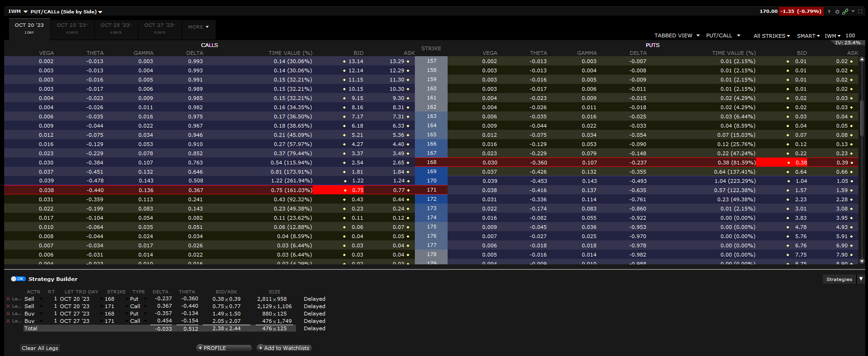
Task: Click the highlighted red put bid 0.38
Action: pos(782,163)
